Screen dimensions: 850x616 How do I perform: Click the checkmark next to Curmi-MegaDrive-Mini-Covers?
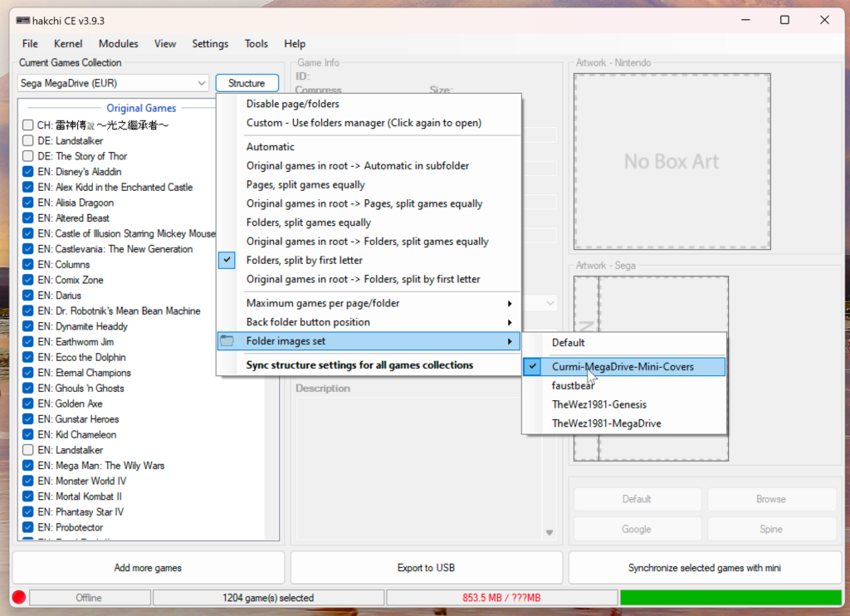pos(535,366)
